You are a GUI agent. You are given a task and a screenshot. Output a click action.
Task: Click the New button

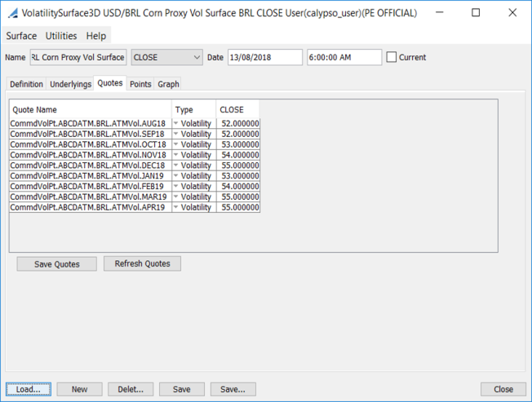tap(79, 389)
